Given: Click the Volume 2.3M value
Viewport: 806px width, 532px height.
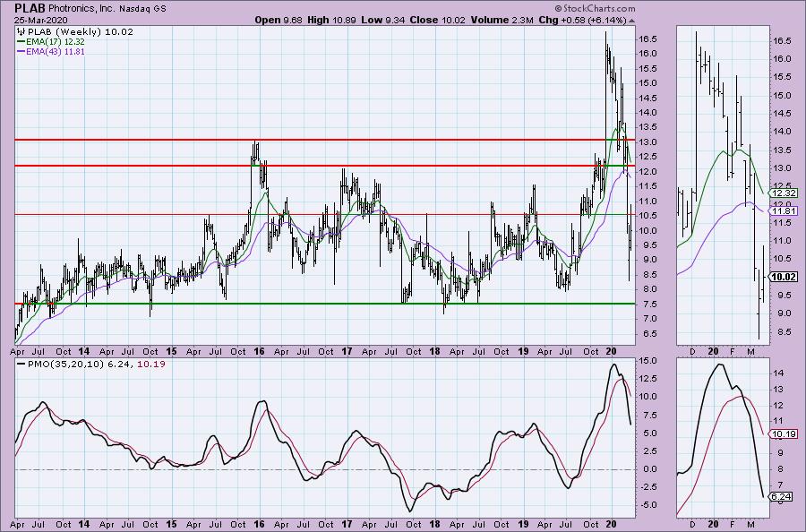Looking at the screenshot, I should (x=502, y=20).
